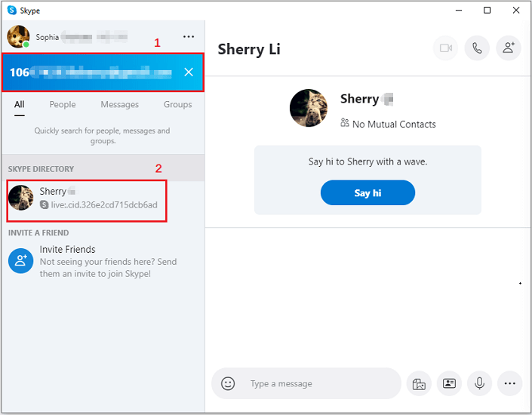Viewport: 532px width, 415px height.
Task: Open the Invite Friends entry
Action: click(x=103, y=261)
